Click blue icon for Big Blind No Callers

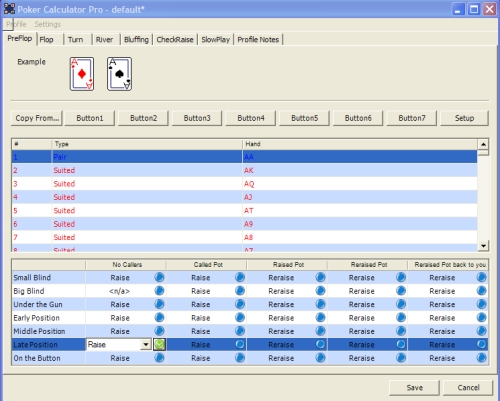tap(159, 291)
